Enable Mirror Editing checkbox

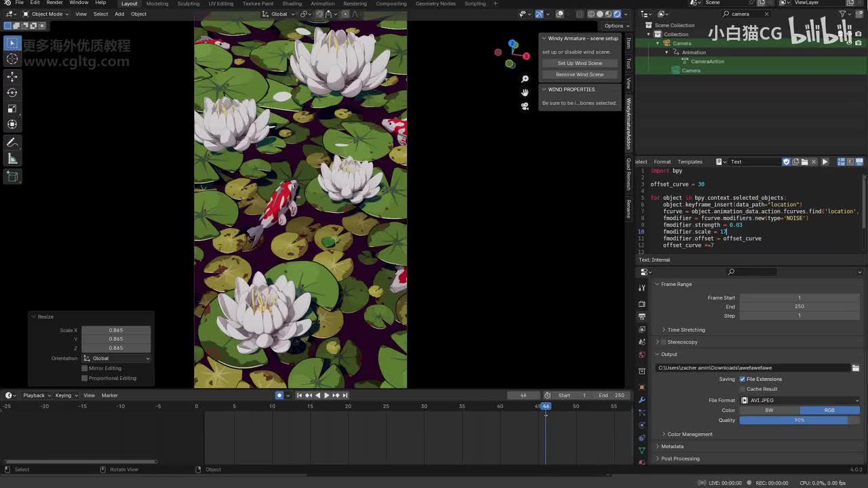(x=85, y=368)
